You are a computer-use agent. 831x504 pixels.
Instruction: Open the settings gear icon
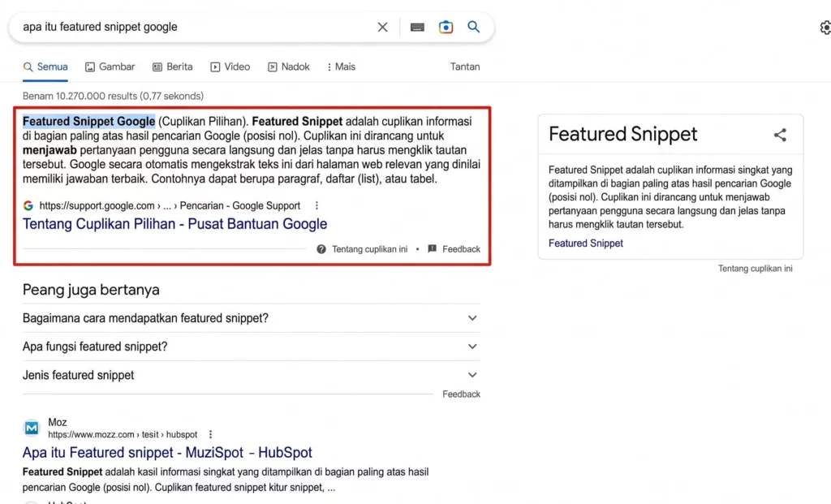point(825,28)
